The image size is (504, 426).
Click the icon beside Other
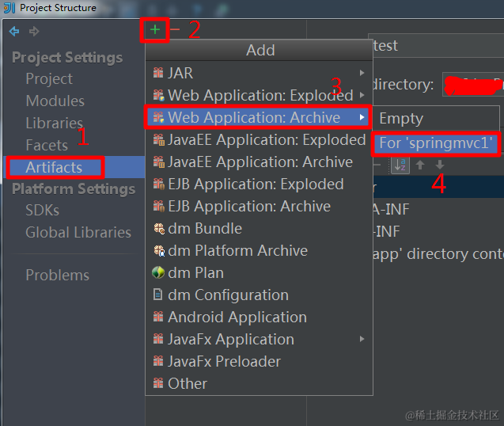(158, 383)
